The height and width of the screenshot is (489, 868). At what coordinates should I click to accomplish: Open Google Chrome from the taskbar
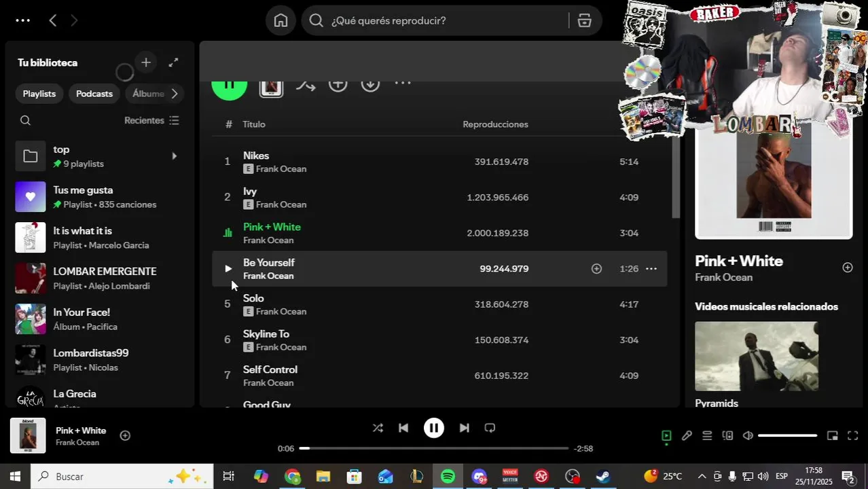pos(292,477)
